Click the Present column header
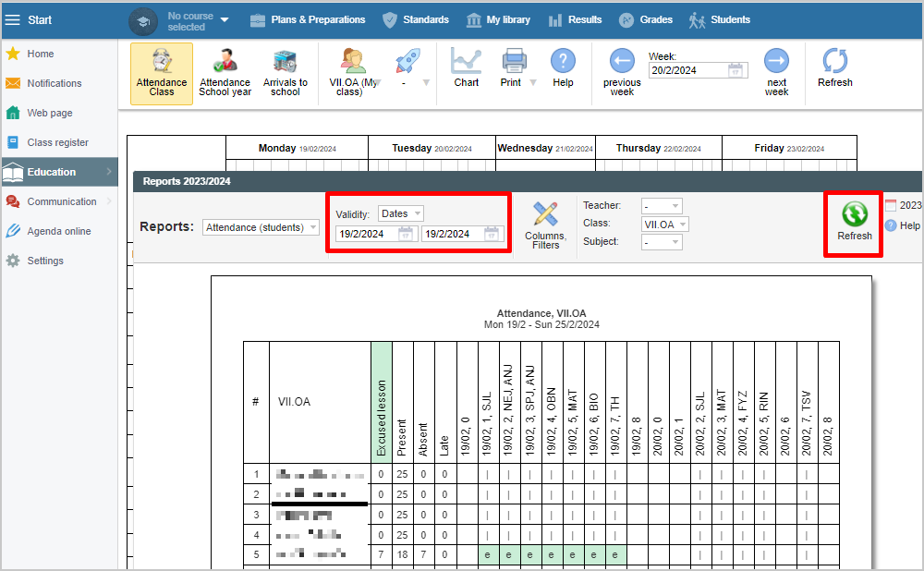924x571 pixels. click(402, 402)
